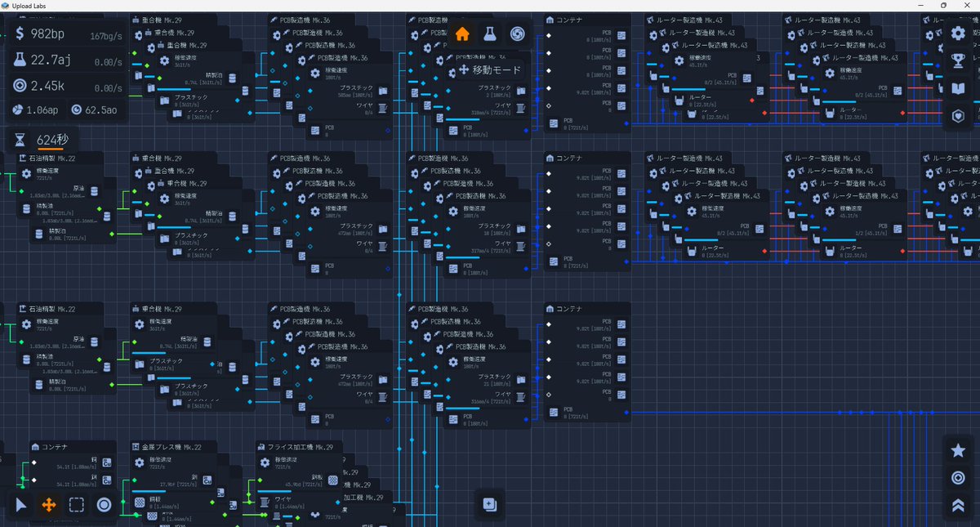Open the research flask button beside the home icon
This screenshot has height=527, width=980.
489,34
